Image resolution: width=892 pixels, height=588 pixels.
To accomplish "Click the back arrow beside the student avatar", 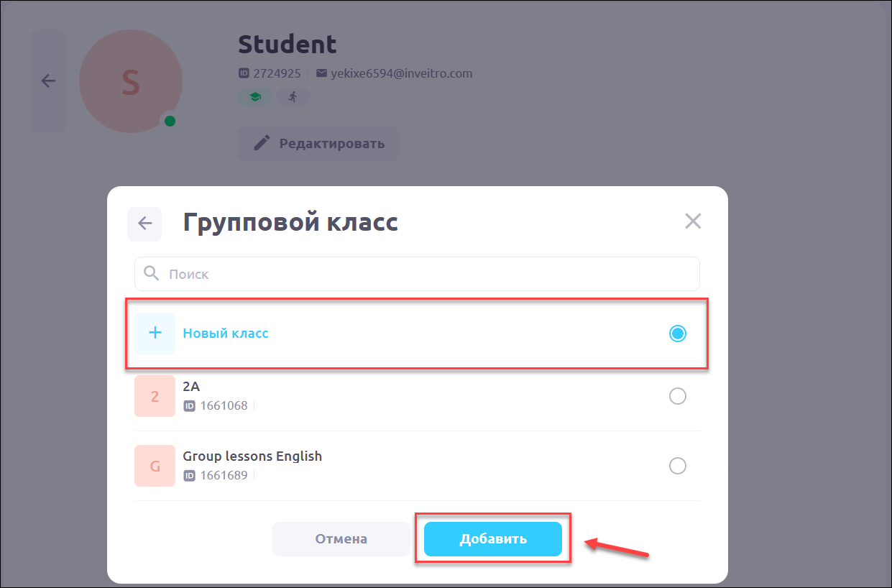I will pyautogui.click(x=48, y=81).
